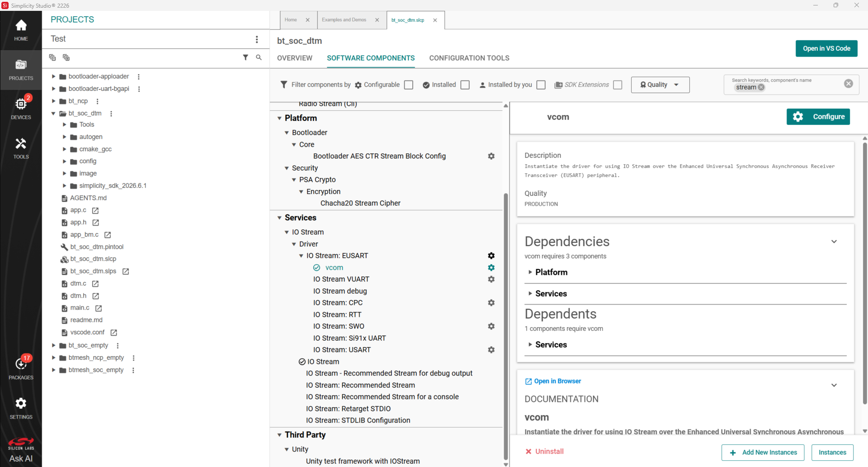Screen dimensions: 868x467
Task: Click the Instances button
Action: [x=832, y=453]
